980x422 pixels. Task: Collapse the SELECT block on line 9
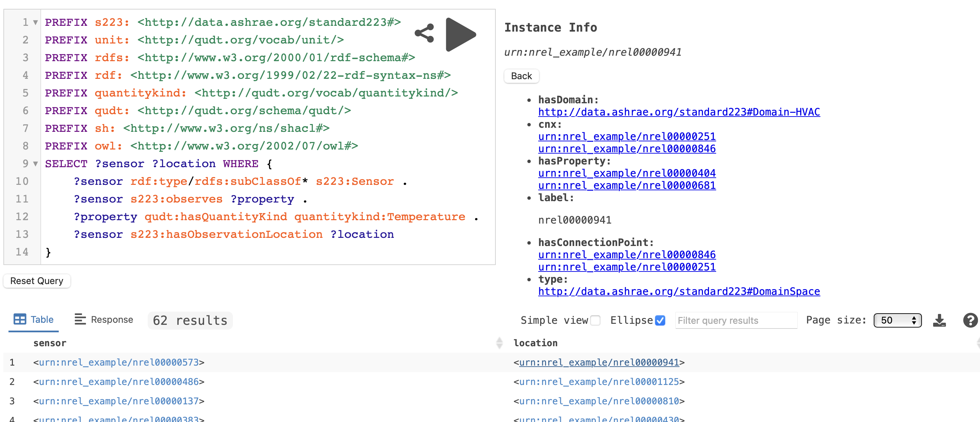(x=35, y=164)
